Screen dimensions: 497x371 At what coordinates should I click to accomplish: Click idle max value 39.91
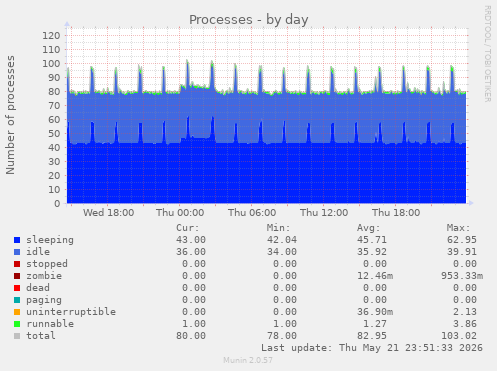coord(462,252)
